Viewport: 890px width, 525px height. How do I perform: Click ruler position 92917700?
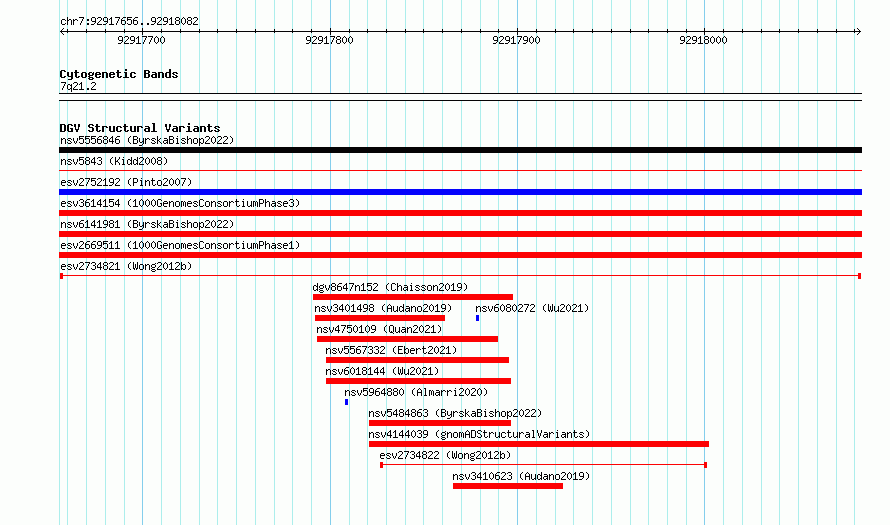pos(141,40)
